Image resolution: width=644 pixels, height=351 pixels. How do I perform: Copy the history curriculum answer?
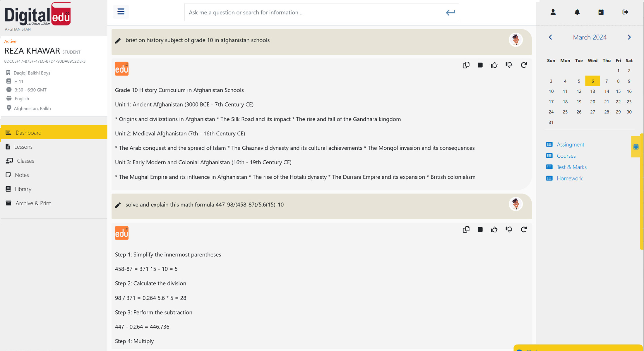click(466, 65)
